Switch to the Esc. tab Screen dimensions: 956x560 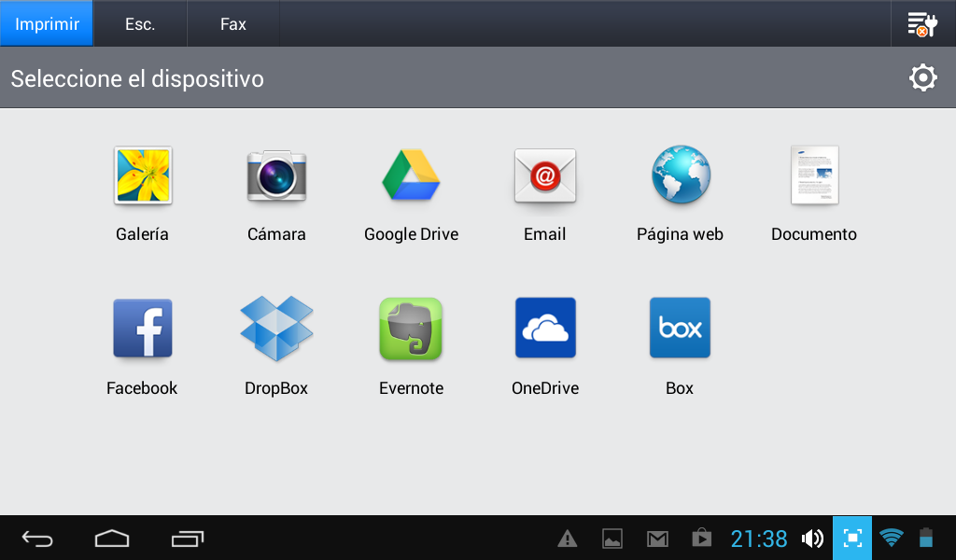pyautogui.click(x=140, y=23)
